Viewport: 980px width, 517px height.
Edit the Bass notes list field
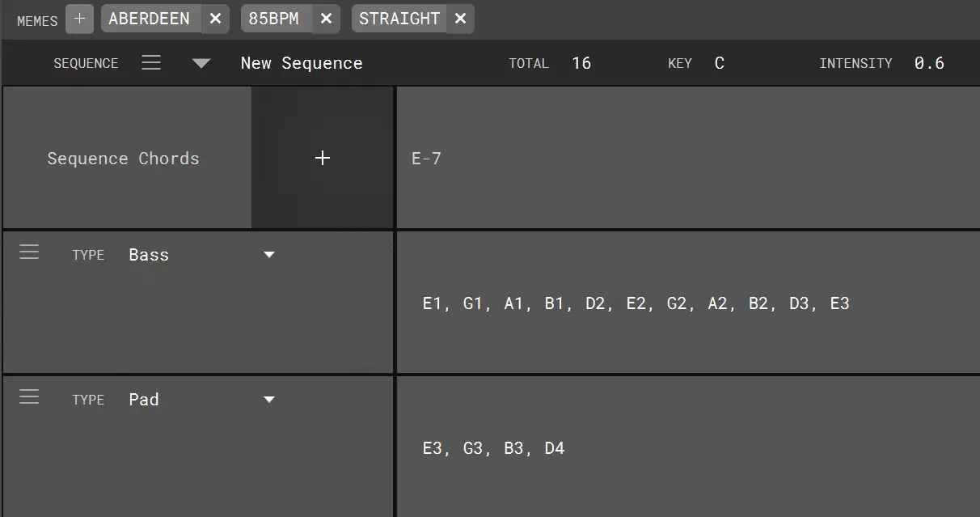pyautogui.click(x=687, y=303)
